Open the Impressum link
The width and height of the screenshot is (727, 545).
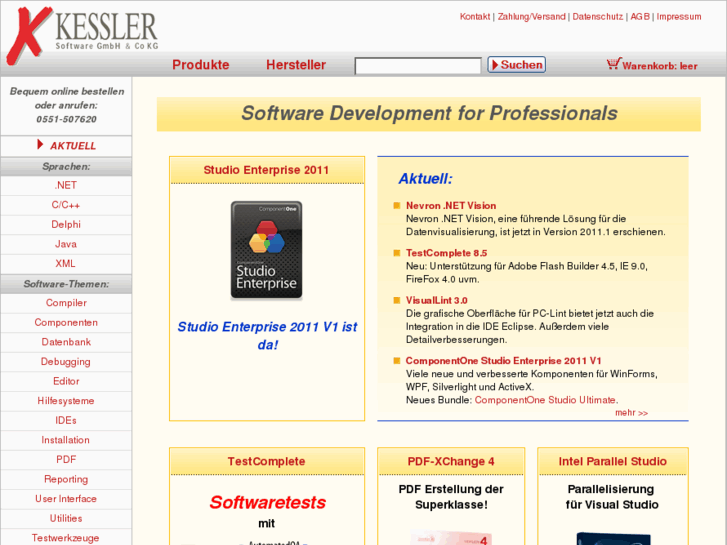679,17
